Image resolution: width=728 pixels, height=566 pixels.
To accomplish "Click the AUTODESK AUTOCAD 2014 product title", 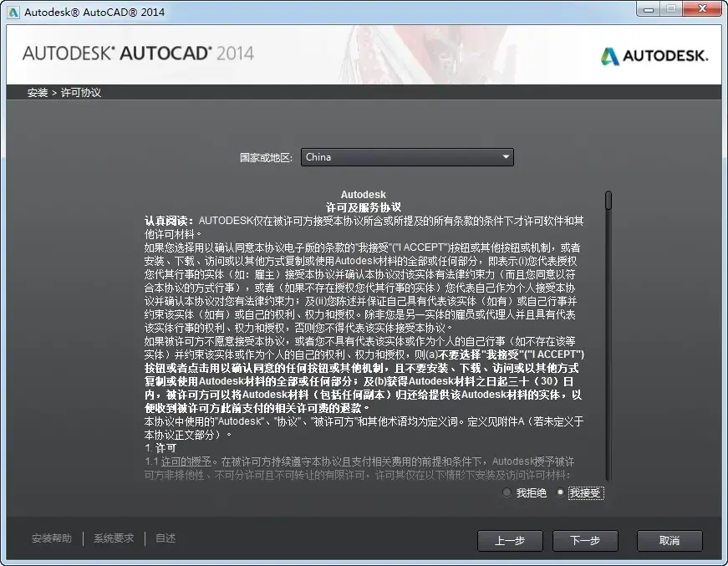I will [x=139, y=54].
